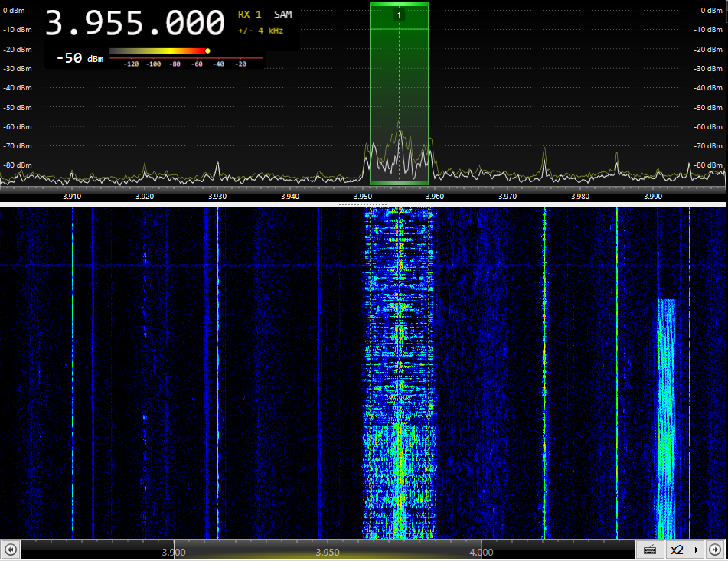Select the VFO marker labeled 1
Viewport: 728px width, 561px height.
click(x=399, y=15)
